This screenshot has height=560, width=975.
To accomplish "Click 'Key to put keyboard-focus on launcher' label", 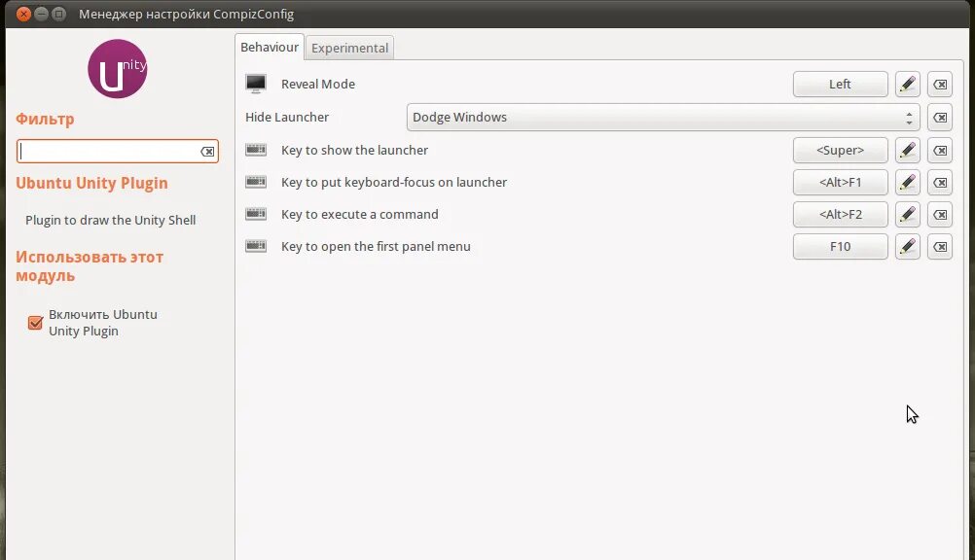I will (x=394, y=182).
